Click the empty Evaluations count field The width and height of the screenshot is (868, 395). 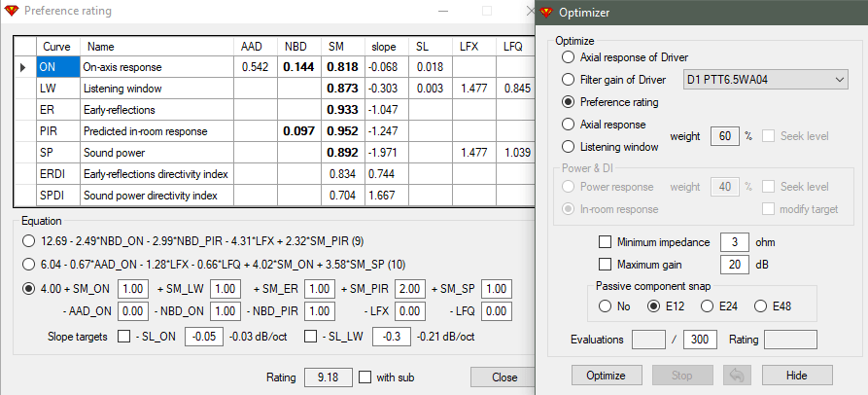tap(648, 340)
